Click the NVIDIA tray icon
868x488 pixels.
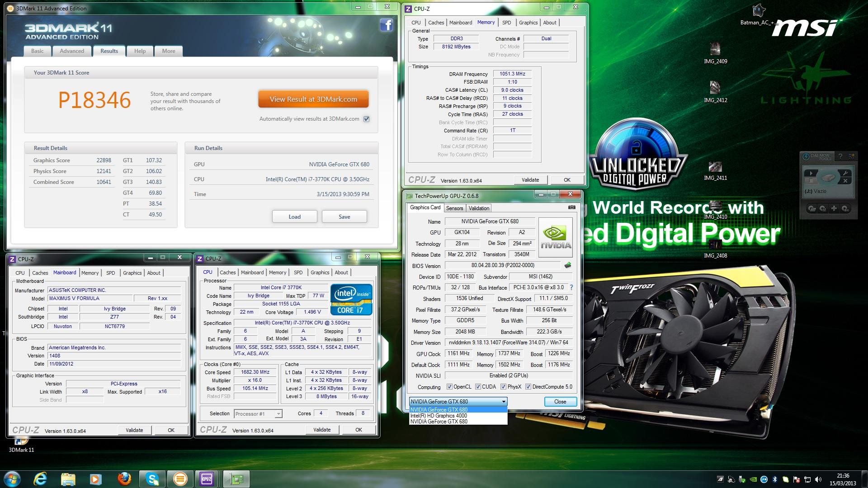tap(753, 479)
